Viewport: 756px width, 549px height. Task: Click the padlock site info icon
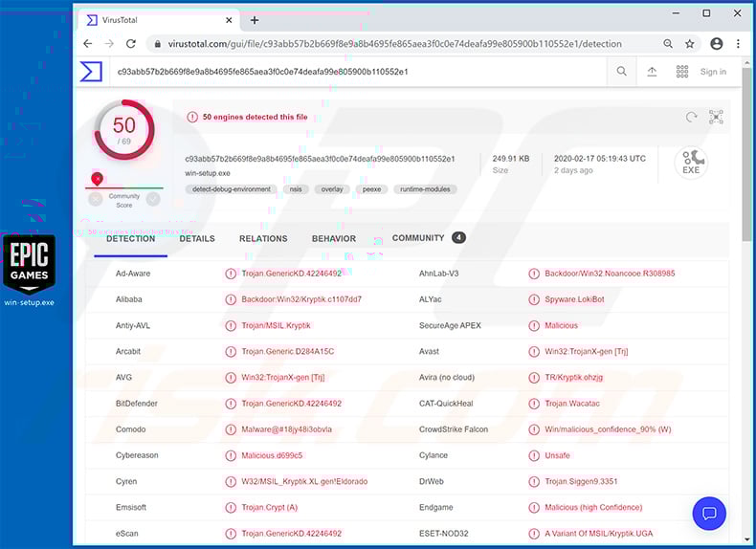157,44
